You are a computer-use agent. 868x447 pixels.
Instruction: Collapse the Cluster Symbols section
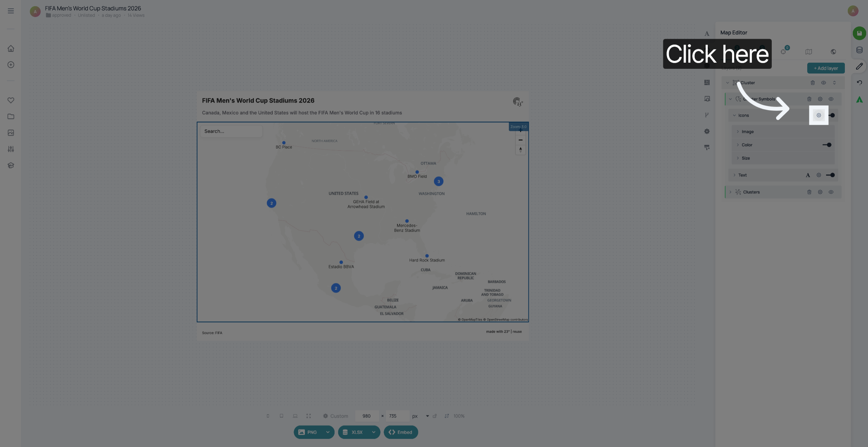click(x=731, y=99)
